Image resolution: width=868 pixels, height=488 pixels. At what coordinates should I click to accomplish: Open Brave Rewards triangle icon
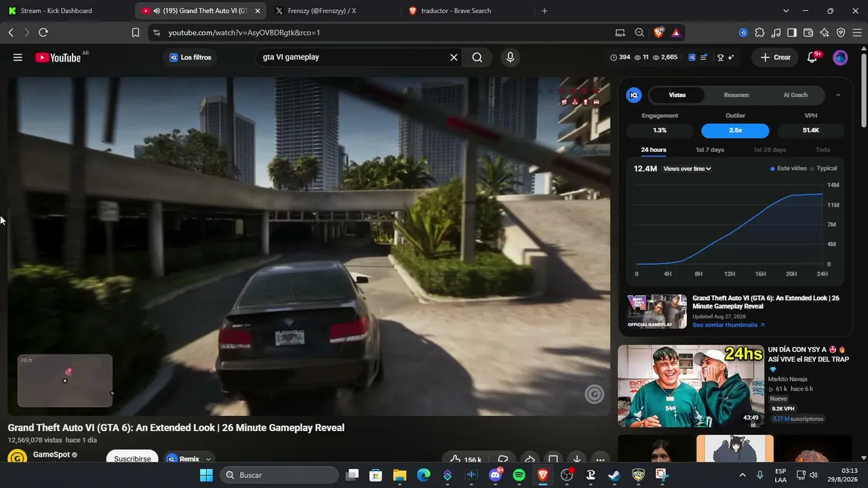pos(676,33)
